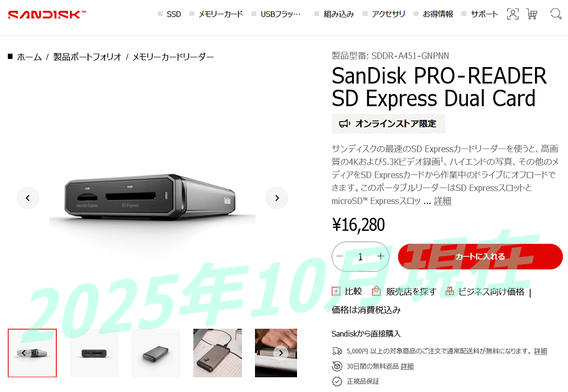Screen dimensions: 568x392
Task: Expand the サポート menu
Action: click(x=485, y=14)
